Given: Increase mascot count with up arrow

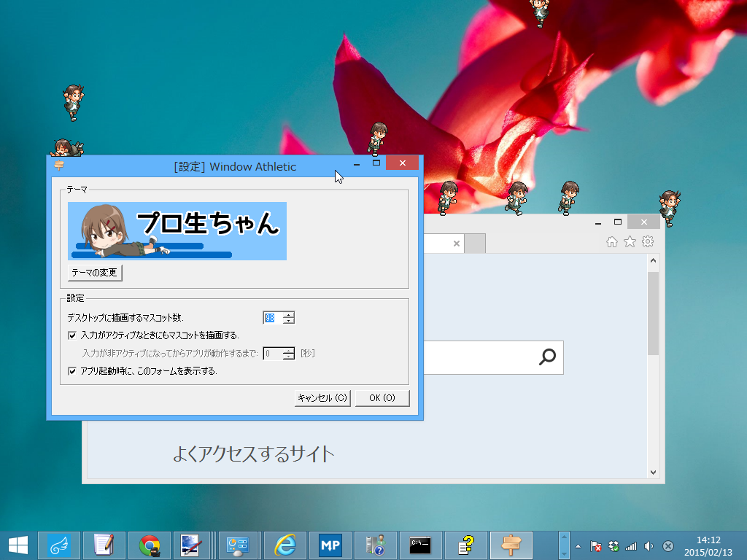Looking at the screenshot, I should coord(289,315).
